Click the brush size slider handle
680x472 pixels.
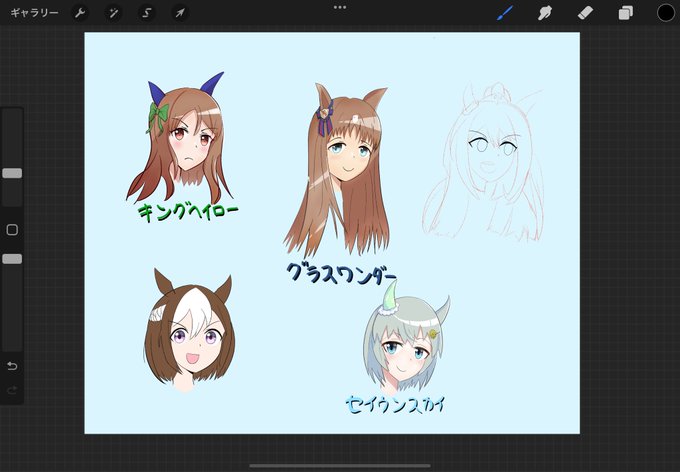coord(12,173)
